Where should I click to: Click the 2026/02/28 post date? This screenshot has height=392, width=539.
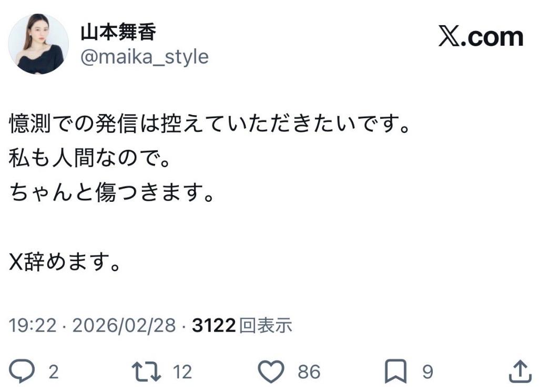tap(124, 326)
